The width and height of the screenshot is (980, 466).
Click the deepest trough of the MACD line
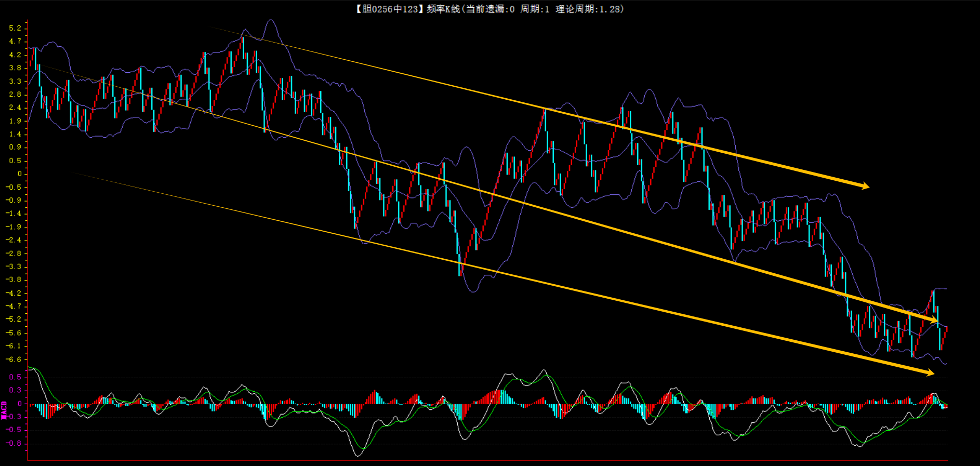pyautogui.click(x=358, y=456)
